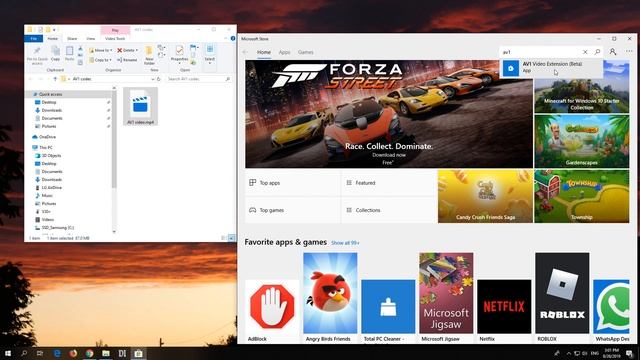
Task: Open the WhatsApp Desktop app tile
Action: 611,311
